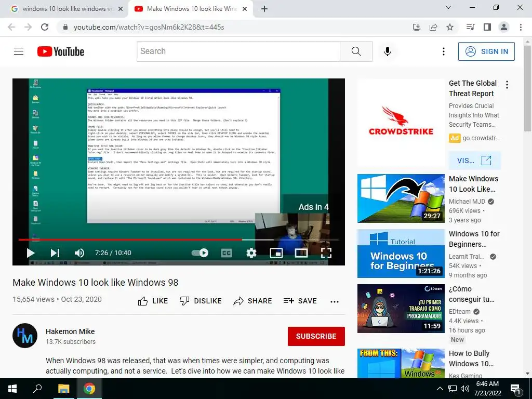
Task: Toggle Chrome side panel
Action: click(x=487, y=27)
